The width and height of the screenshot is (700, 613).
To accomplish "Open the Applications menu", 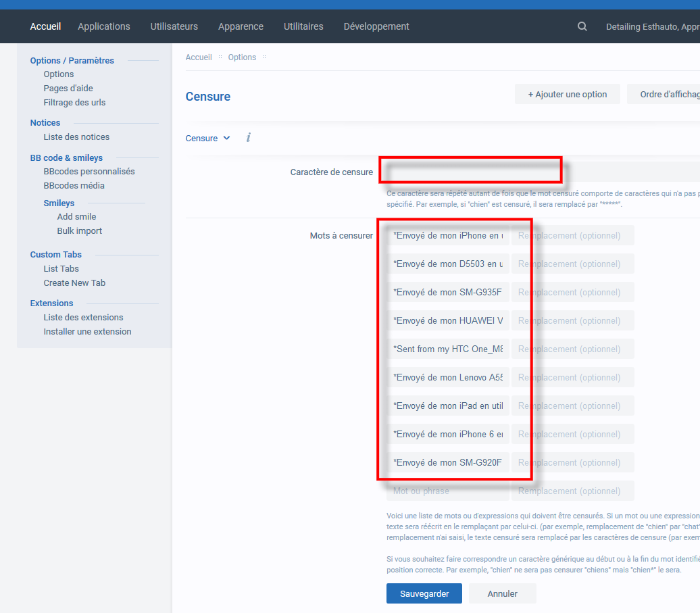I will click(104, 26).
